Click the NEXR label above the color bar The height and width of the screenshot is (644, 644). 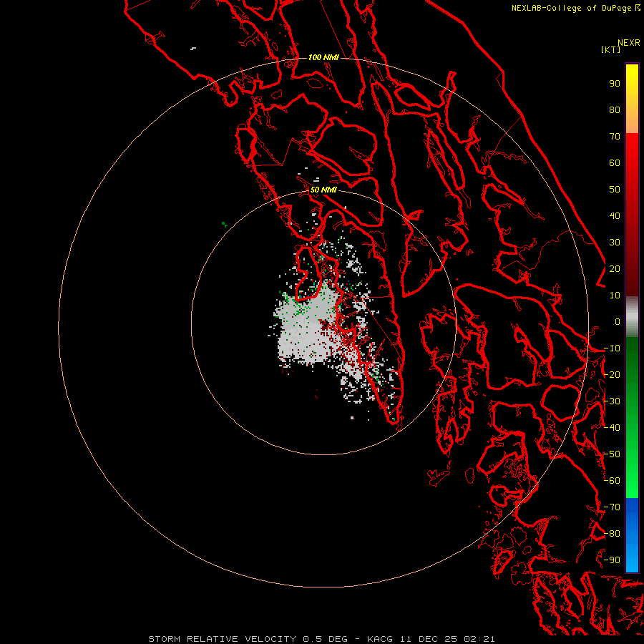[x=629, y=42]
